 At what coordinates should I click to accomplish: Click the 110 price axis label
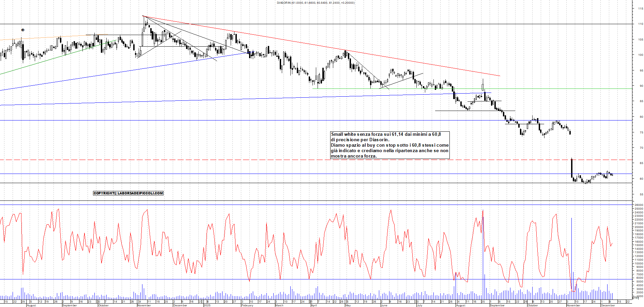pyautogui.click(x=640, y=24)
